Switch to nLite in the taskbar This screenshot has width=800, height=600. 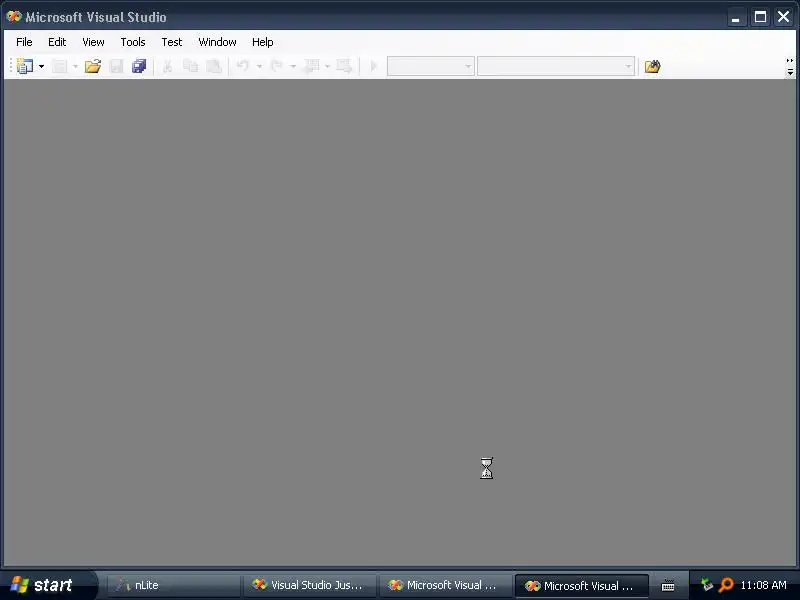(x=173, y=585)
